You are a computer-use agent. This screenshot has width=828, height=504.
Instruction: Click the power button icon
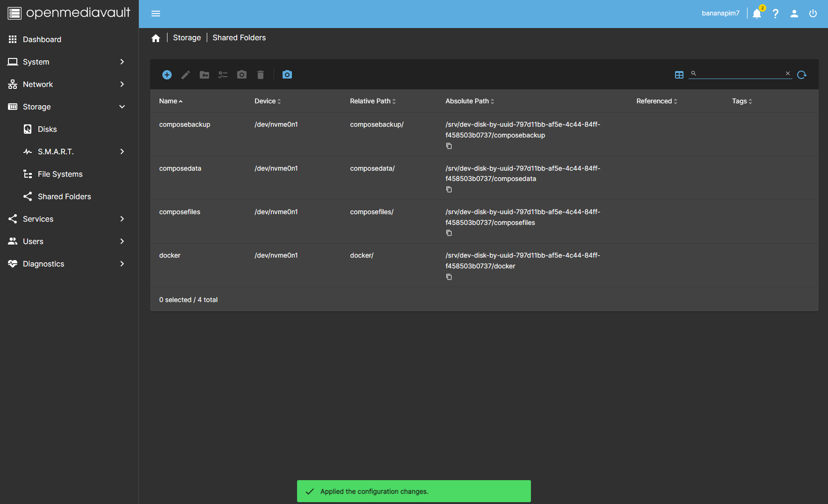click(813, 14)
